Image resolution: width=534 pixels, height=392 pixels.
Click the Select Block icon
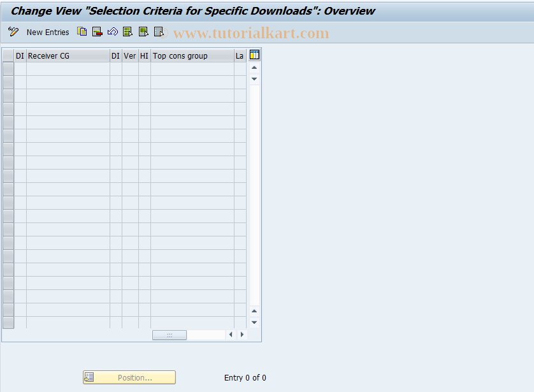pyautogui.click(x=143, y=32)
